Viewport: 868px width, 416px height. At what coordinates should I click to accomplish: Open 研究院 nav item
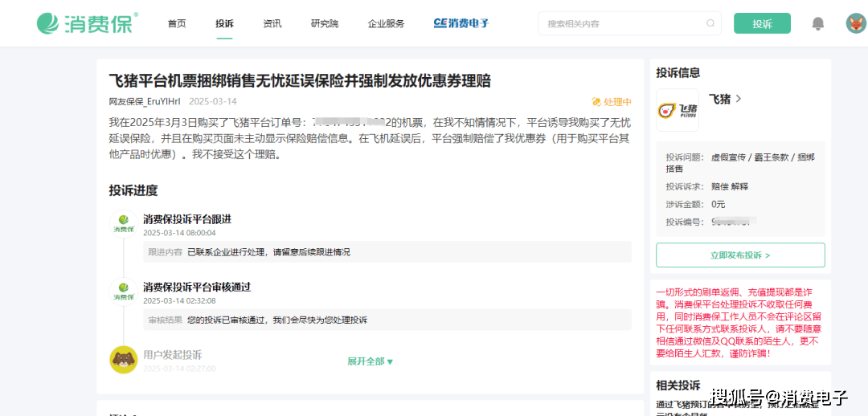pyautogui.click(x=325, y=24)
